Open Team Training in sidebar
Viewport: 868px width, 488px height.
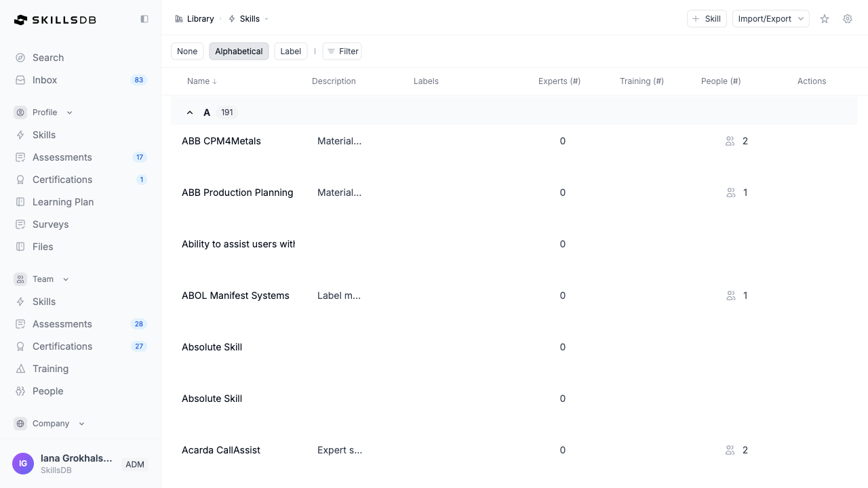(x=50, y=369)
